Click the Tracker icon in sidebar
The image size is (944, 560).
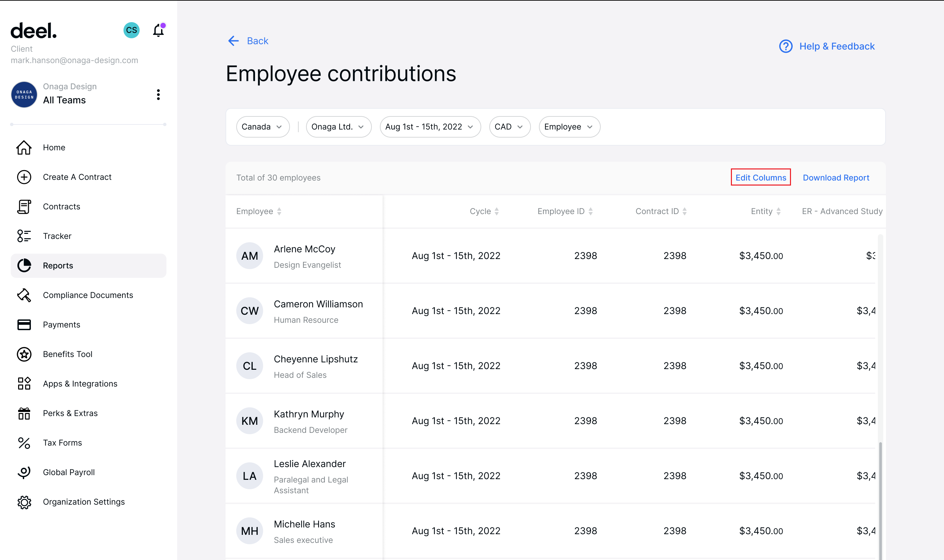tap(24, 236)
